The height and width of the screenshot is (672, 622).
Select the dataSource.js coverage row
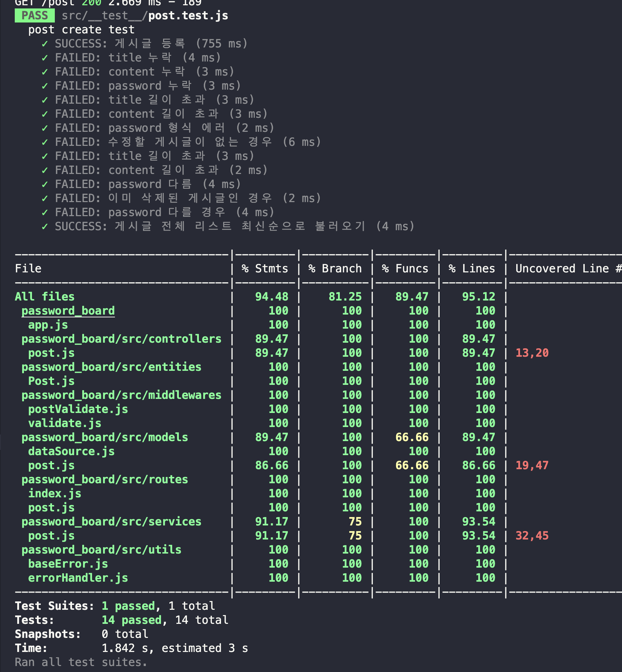(71, 451)
